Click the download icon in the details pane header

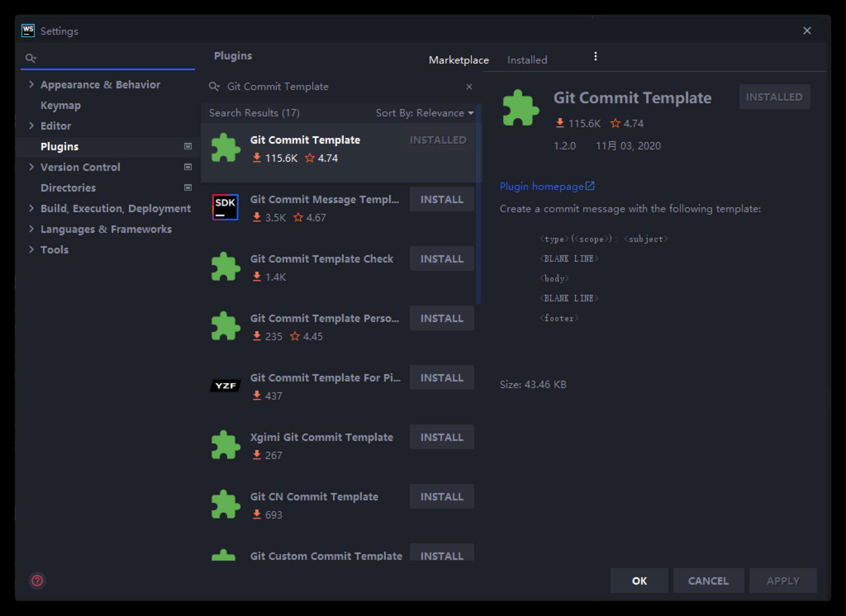pos(560,123)
